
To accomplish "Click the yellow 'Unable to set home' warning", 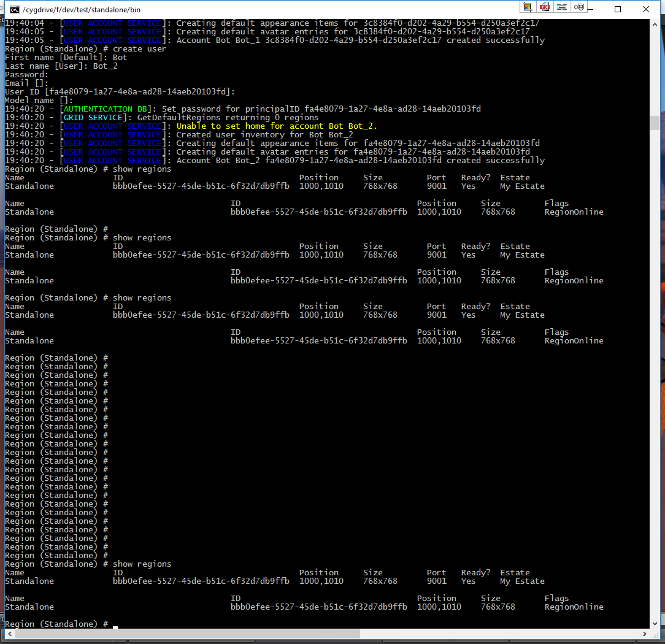I will coord(277,126).
